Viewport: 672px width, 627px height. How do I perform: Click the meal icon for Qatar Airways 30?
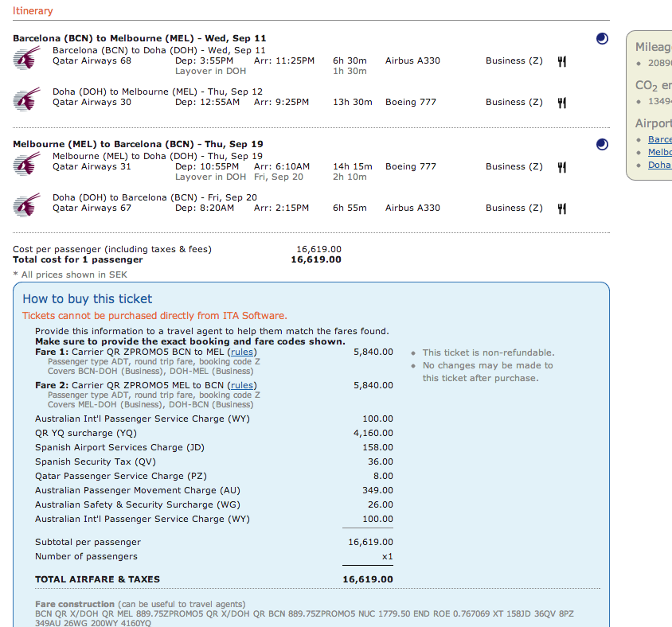[x=562, y=103]
